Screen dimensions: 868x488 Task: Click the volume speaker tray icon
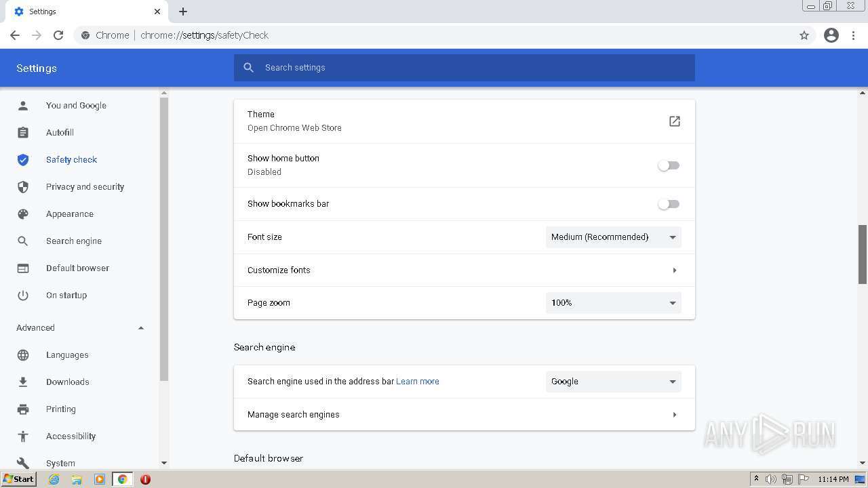(771, 479)
